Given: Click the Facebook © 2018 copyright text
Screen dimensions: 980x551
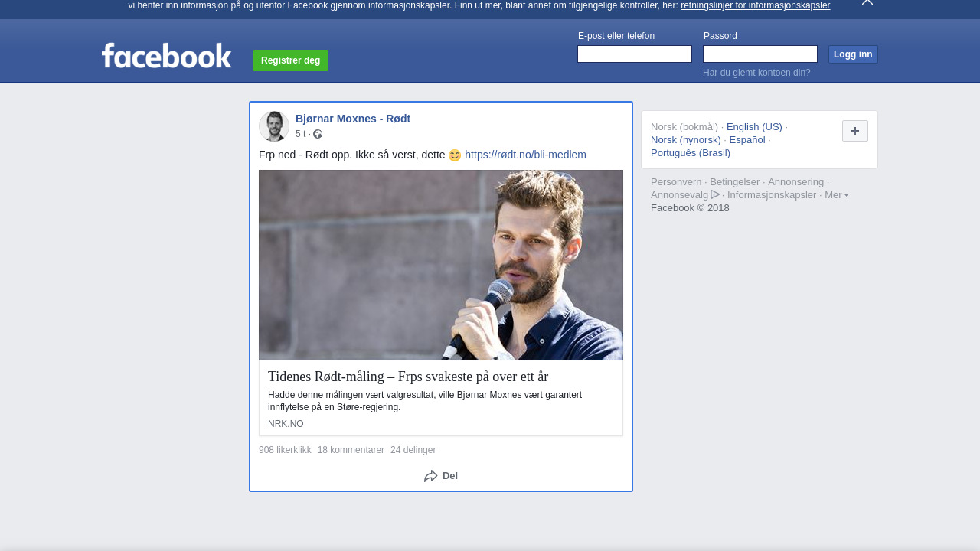Looking at the screenshot, I should [690, 208].
